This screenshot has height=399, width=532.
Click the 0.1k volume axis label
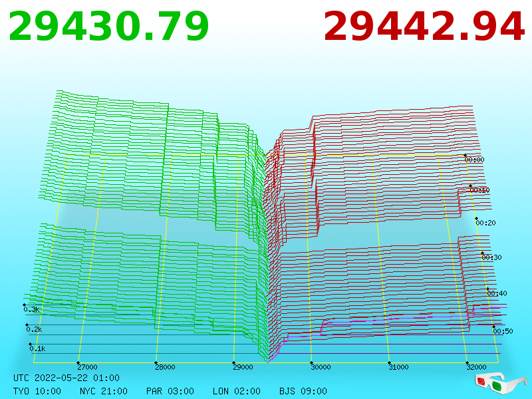coord(37,348)
